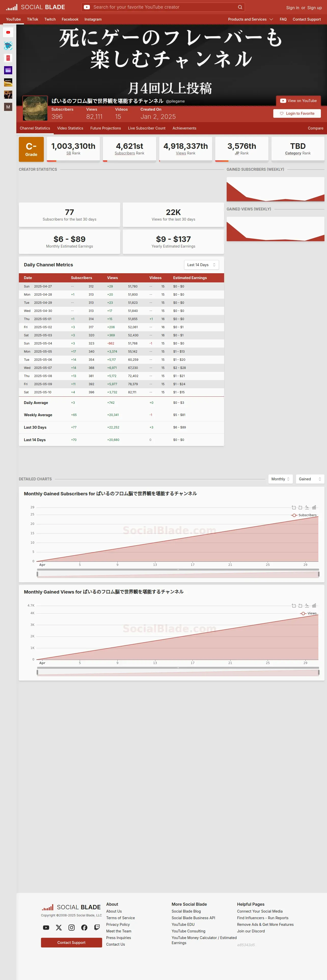Open the purple clapperboard channel icon in sidebar
Image resolution: width=327 pixels, height=980 pixels.
point(8,70)
